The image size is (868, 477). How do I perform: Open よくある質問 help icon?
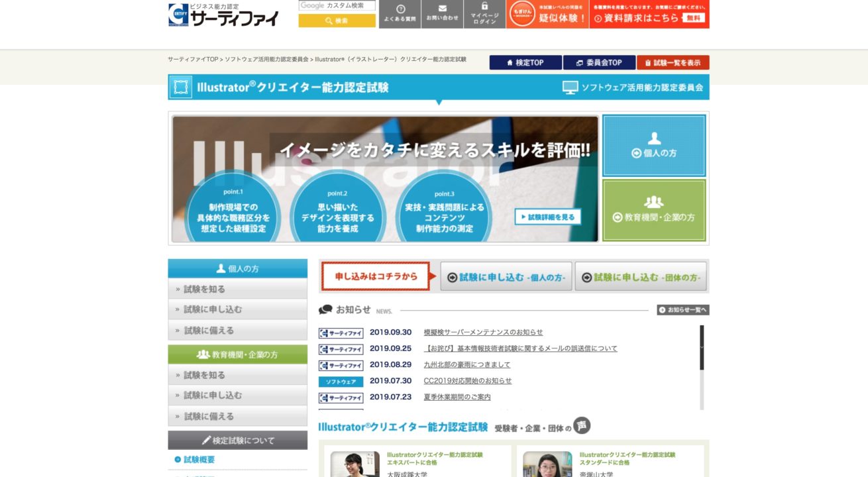click(400, 14)
